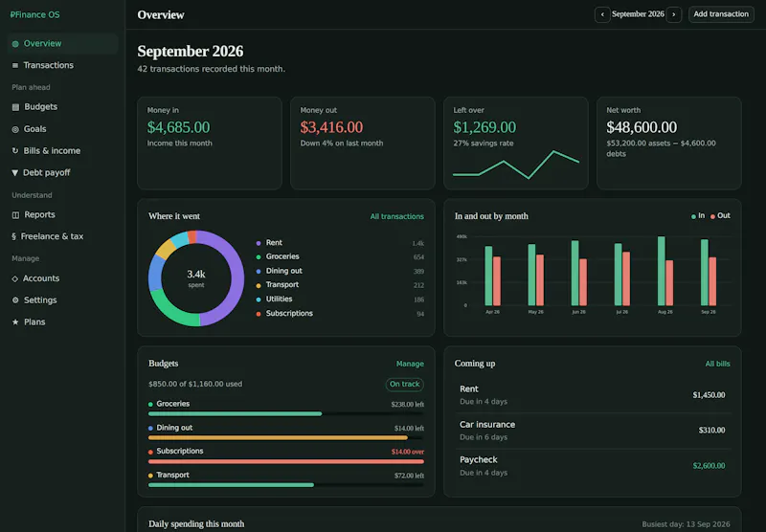The height and width of the screenshot is (532, 766).
Task: Click the Groceries legend color dot in donut chart
Action: pos(259,257)
